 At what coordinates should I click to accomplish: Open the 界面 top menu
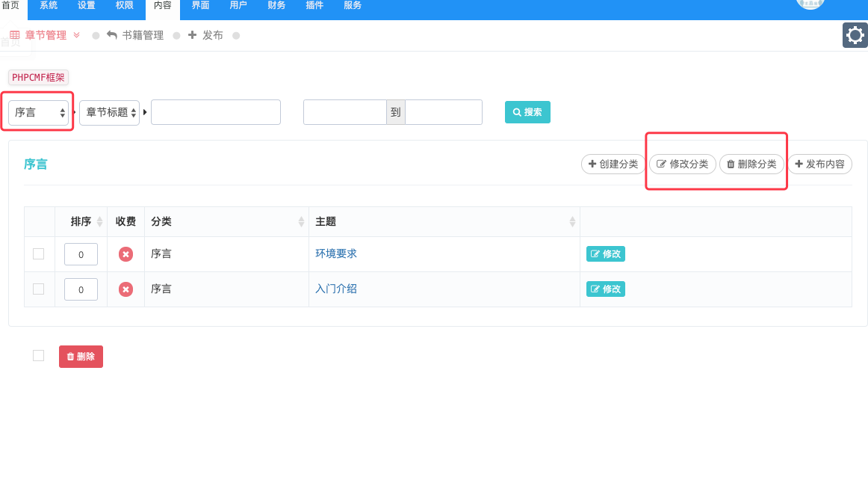[200, 5]
